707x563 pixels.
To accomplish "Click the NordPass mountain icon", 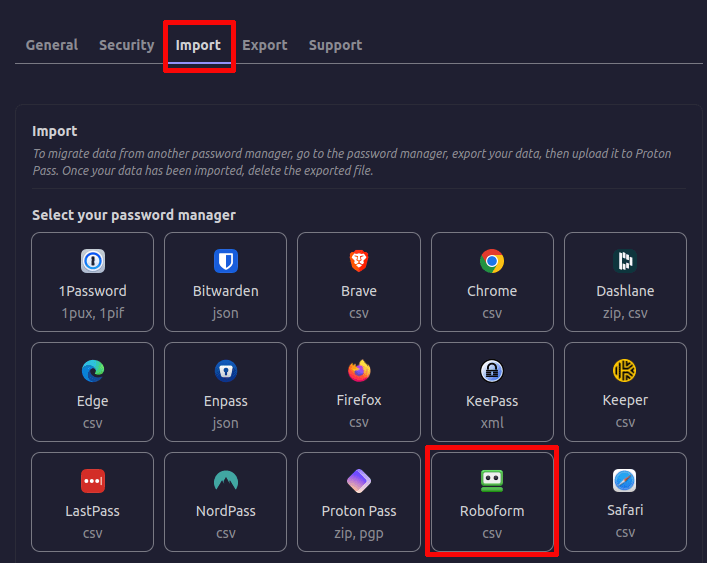I will (225, 481).
